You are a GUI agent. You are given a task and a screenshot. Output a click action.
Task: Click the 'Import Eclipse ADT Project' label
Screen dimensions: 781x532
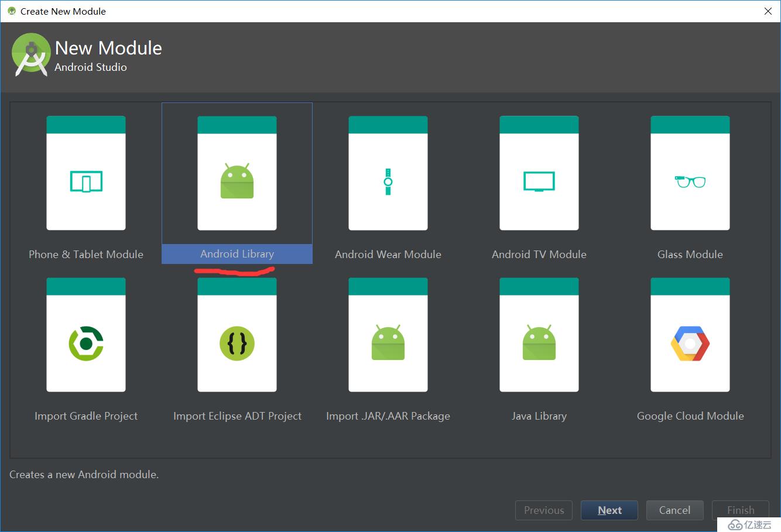tap(237, 416)
